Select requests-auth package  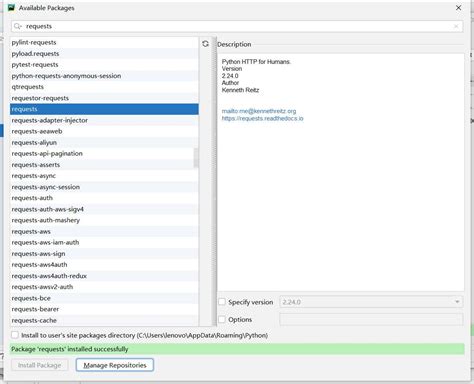[x=104, y=198]
